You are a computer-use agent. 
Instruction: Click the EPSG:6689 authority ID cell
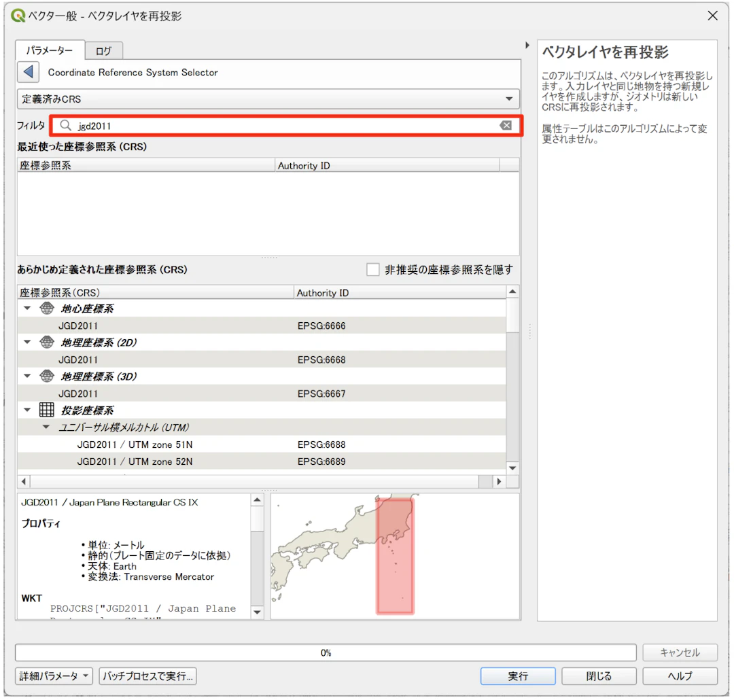(x=321, y=461)
